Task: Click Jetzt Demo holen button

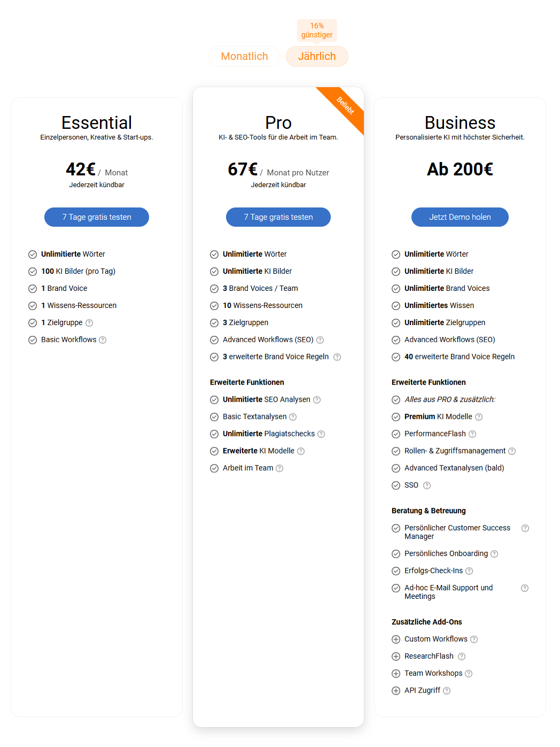Action: 460,217
